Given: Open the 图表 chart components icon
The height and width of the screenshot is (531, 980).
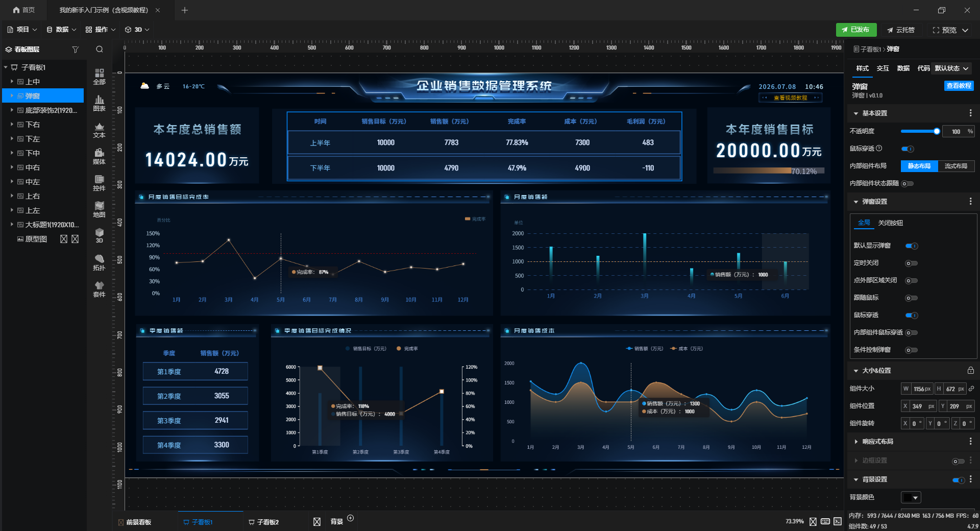Looking at the screenshot, I should pos(99,103).
